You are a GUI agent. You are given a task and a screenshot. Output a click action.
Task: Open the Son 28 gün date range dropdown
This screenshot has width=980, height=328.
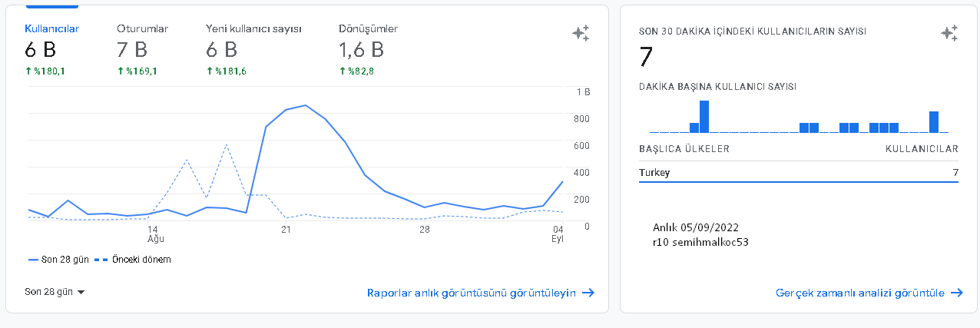click(55, 292)
